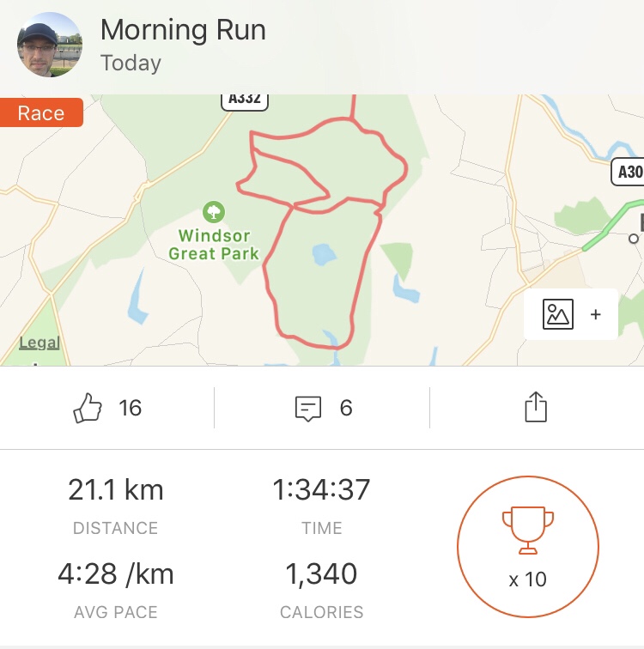Open the comments speech-bubble icon
Screen dimensions: 644x649
click(x=307, y=408)
